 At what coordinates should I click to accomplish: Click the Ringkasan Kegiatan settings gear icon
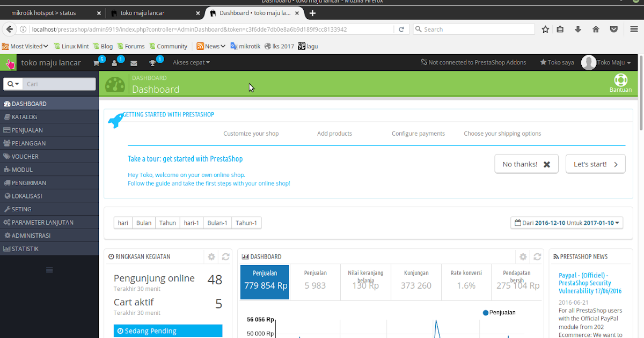[x=211, y=257]
